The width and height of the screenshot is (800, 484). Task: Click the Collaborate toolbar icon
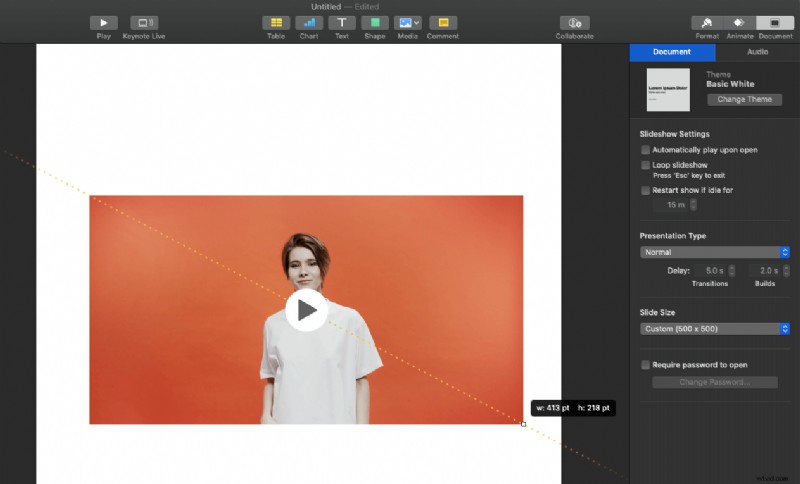click(x=574, y=23)
